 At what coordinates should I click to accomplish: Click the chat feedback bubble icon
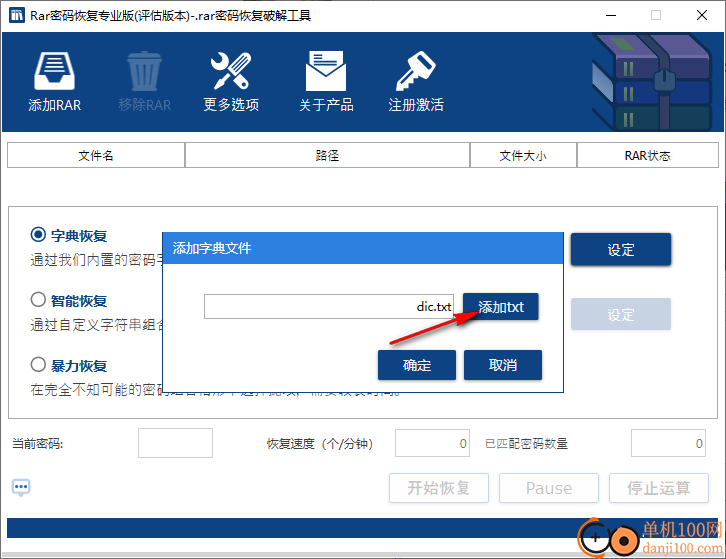pyautogui.click(x=21, y=487)
